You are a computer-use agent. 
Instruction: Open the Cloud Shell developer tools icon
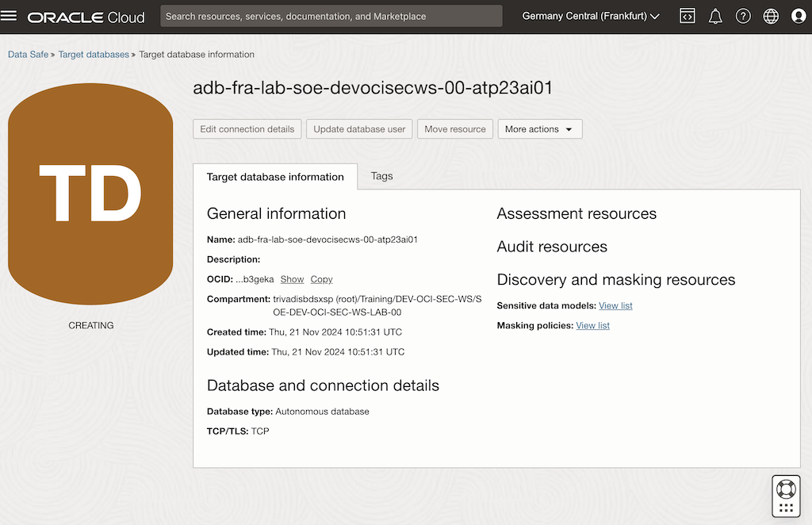click(688, 16)
